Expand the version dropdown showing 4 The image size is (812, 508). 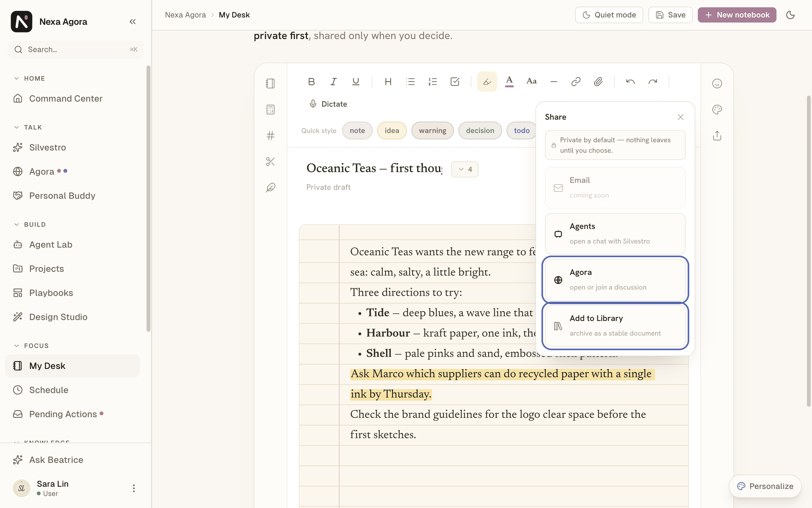pos(465,169)
